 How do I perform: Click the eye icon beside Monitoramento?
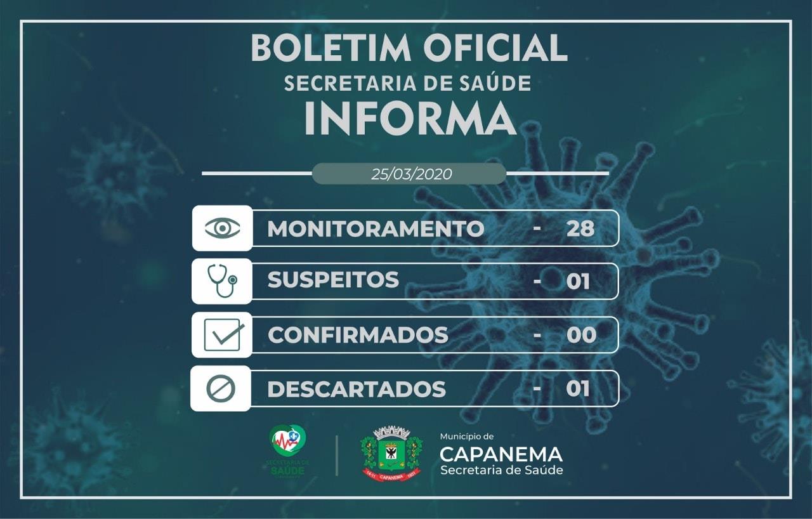pos(222,228)
